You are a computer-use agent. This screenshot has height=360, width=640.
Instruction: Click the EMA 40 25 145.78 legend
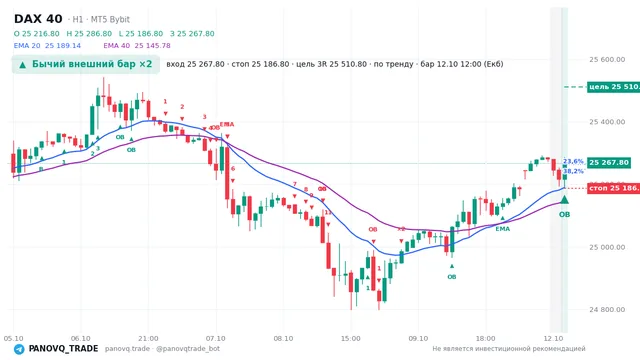coord(137,46)
